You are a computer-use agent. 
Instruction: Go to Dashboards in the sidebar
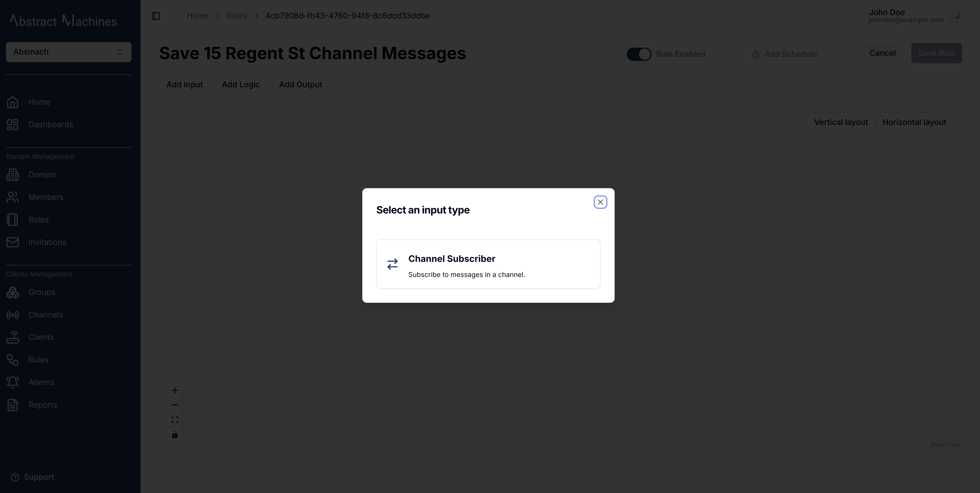click(51, 124)
